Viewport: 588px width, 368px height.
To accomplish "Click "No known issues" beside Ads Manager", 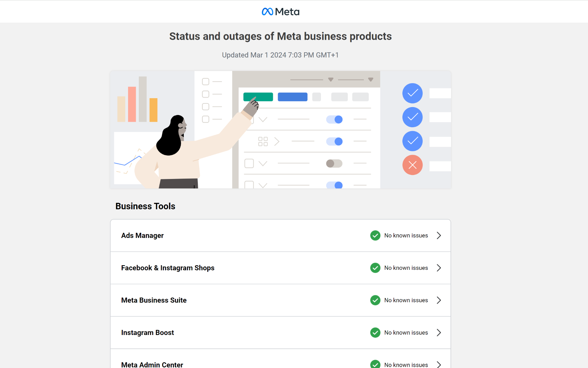I will pyautogui.click(x=406, y=236).
